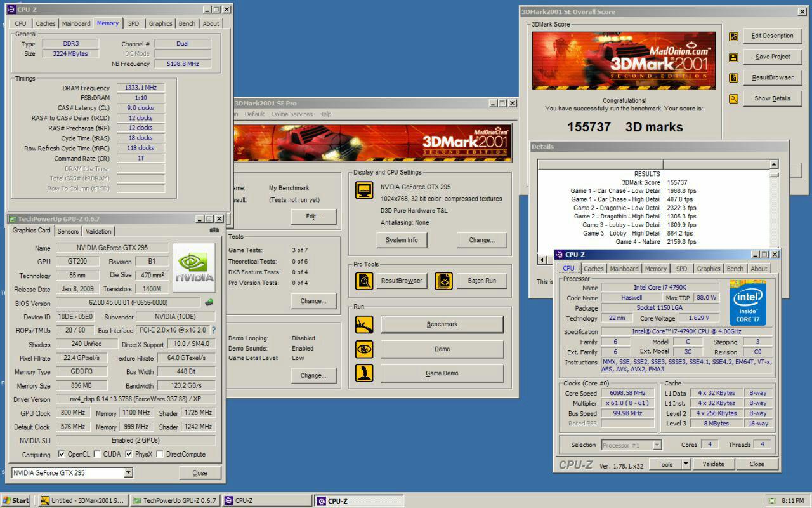812x508 pixels.
Task: Click the Benchmark runner icon
Action: tap(364, 324)
